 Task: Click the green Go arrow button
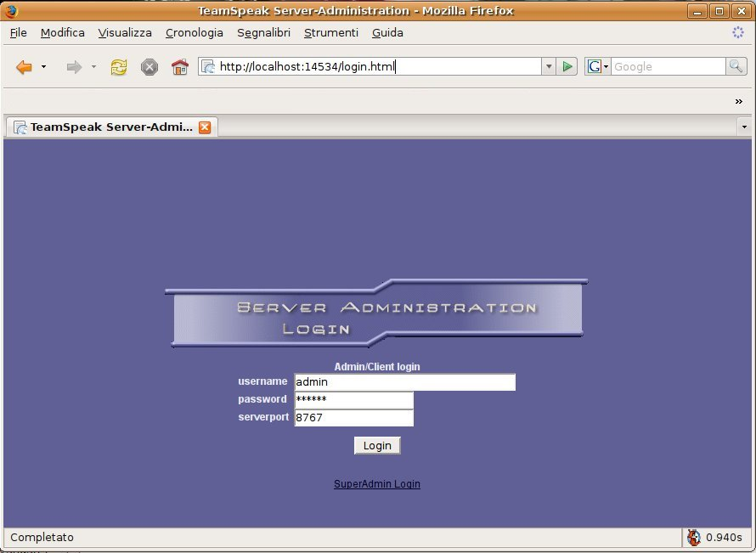567,66
